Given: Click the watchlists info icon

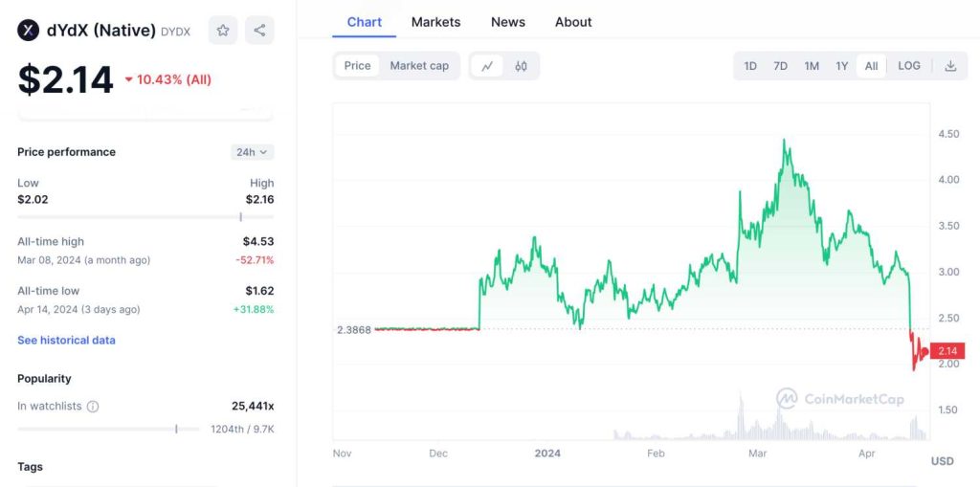Looking at the screenshot, I should pyautogui.click(x=93, y=407).
